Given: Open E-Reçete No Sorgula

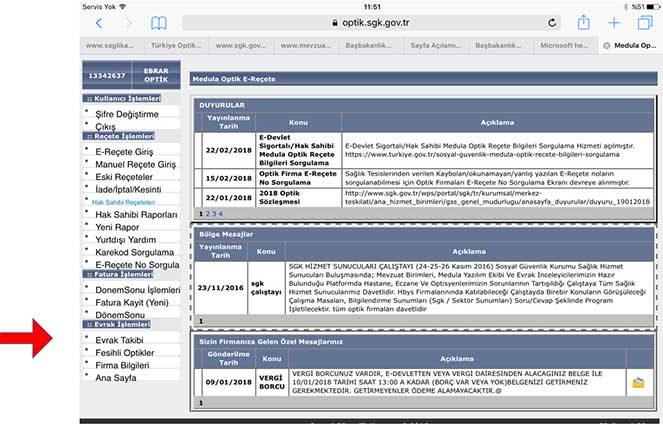Looking at the screenshot, I should tap(137, 265).
